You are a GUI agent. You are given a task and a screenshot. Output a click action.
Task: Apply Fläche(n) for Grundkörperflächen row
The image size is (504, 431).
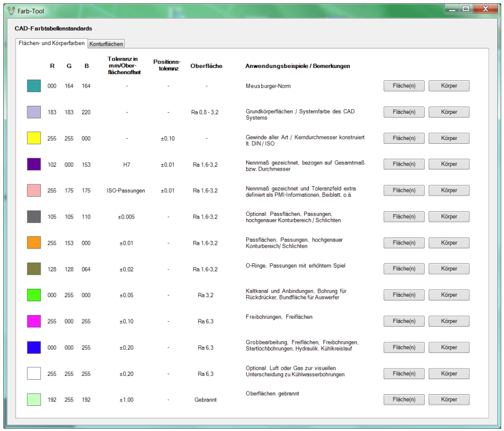tap(404, 112)
